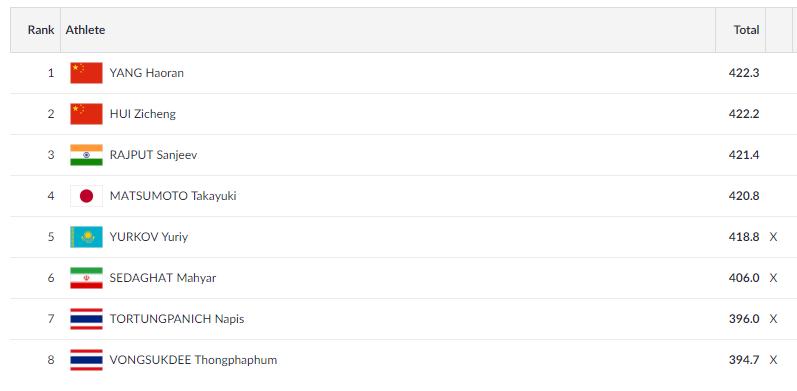This screenshot has height=391, width=797.
Task: Click India flag beside RAJPUT Sanjeev
Action: click(86, 155)
